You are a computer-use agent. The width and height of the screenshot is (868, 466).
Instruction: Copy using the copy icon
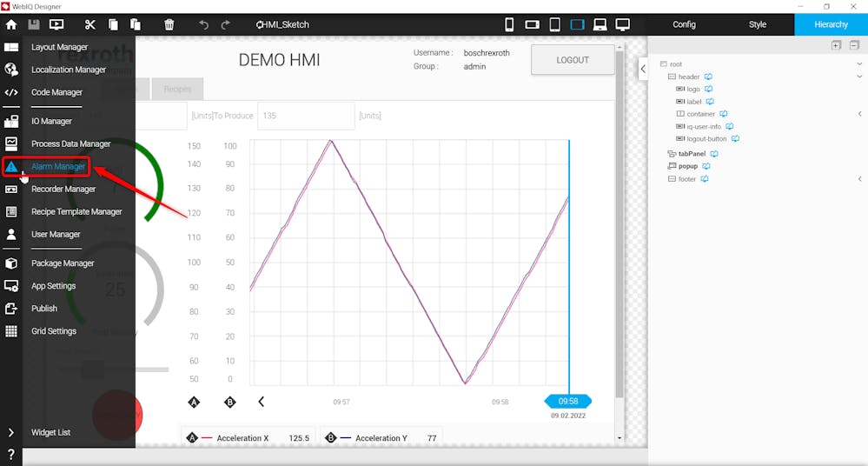click(113, 24)
